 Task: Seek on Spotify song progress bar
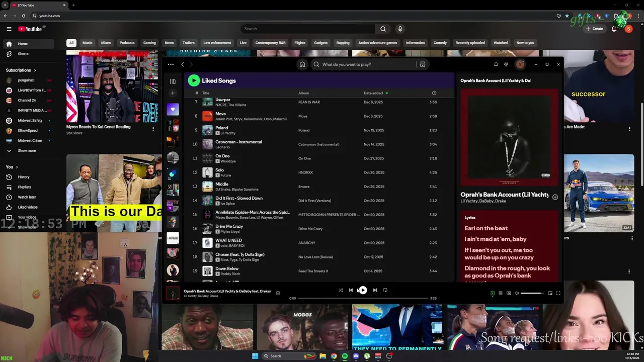[362, 298]
